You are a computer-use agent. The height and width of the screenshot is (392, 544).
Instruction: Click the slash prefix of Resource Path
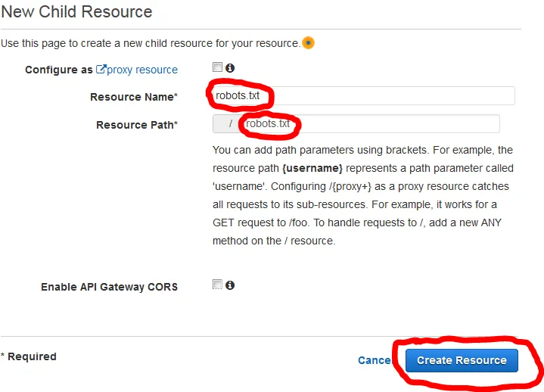(x=230, y=123)
